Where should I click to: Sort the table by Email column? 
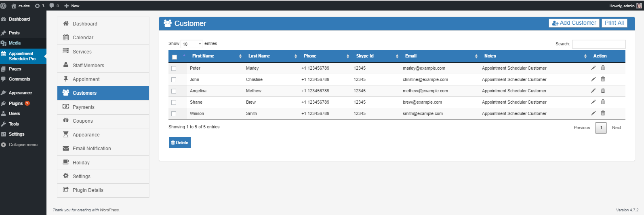pyautogui.click(x=411, y=56)
